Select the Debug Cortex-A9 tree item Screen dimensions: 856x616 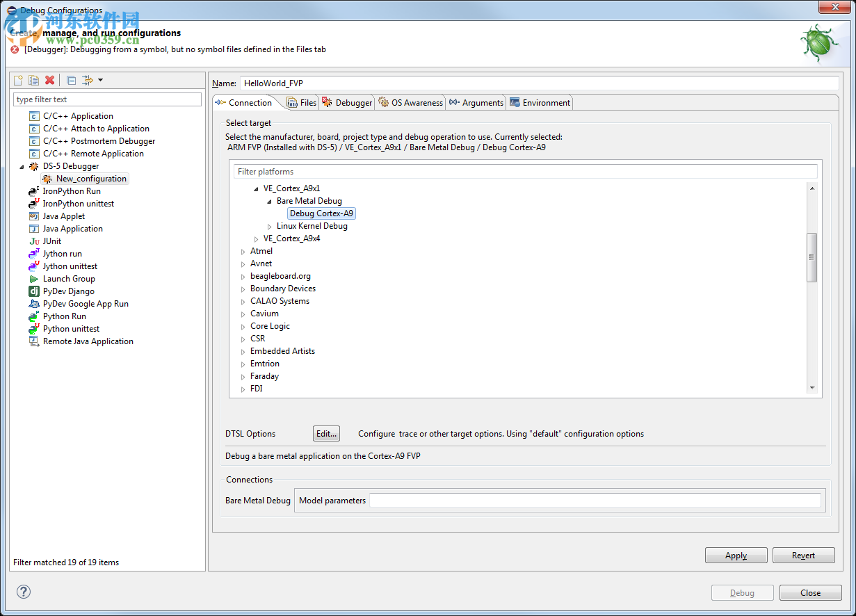(321, 213)
